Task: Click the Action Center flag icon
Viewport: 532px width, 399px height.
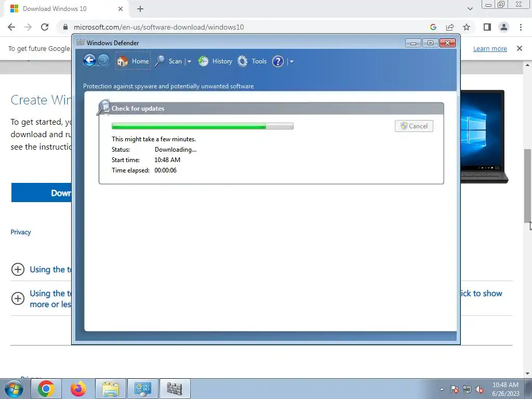Action: (x=455, y=390)
